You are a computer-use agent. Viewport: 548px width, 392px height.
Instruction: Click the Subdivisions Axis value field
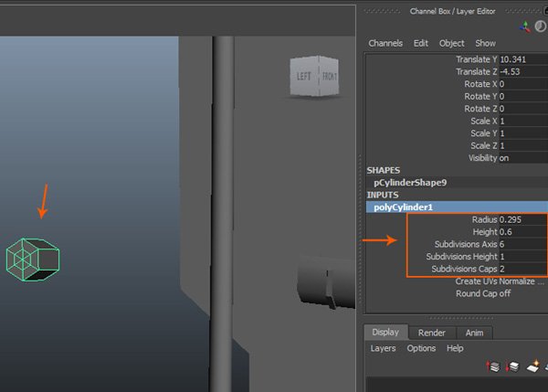click(x=522, y=244)
